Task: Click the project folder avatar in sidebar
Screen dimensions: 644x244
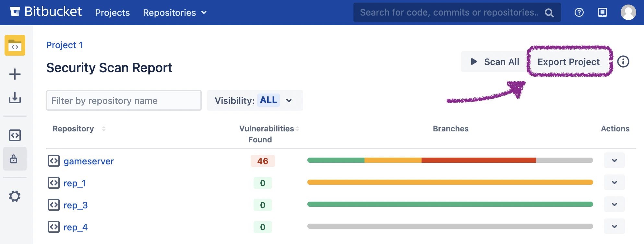Action: pos(15,45)
